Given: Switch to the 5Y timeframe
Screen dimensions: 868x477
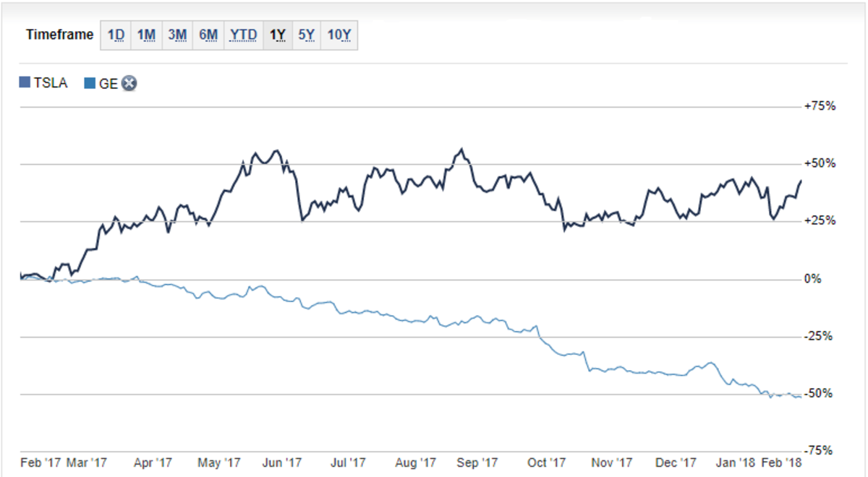Looking at the screenshot, I should pos(307,34).
